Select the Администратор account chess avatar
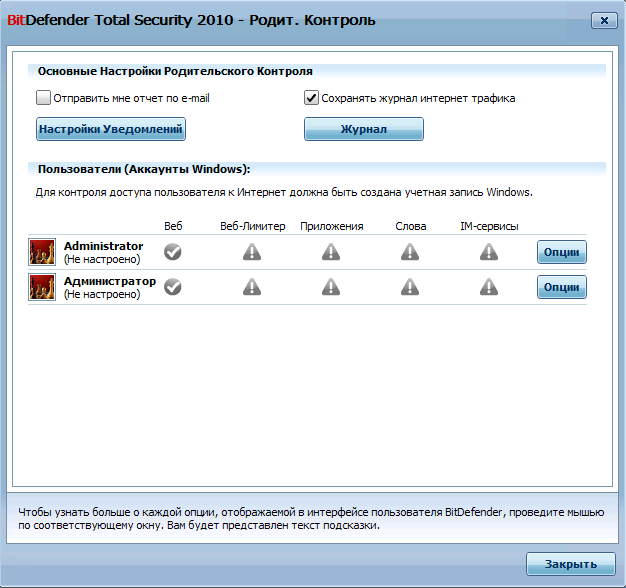Viewport: 626px width, 588px height. [42, 287]
